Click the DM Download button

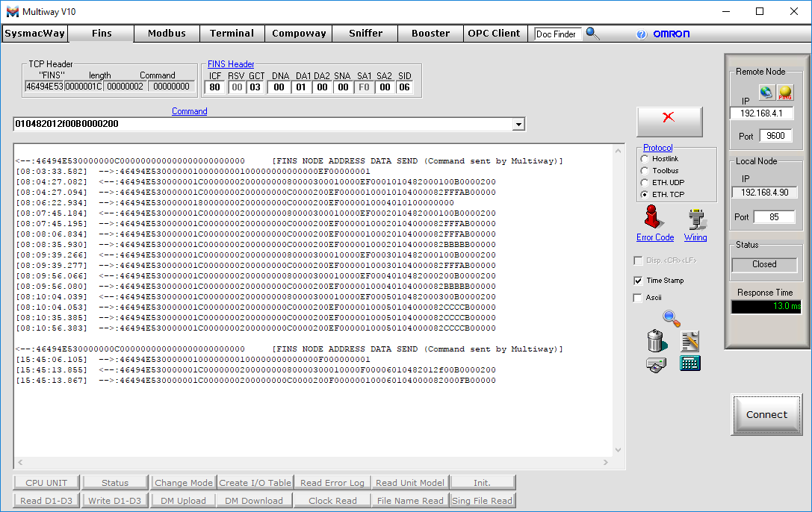tap(254, 501)
